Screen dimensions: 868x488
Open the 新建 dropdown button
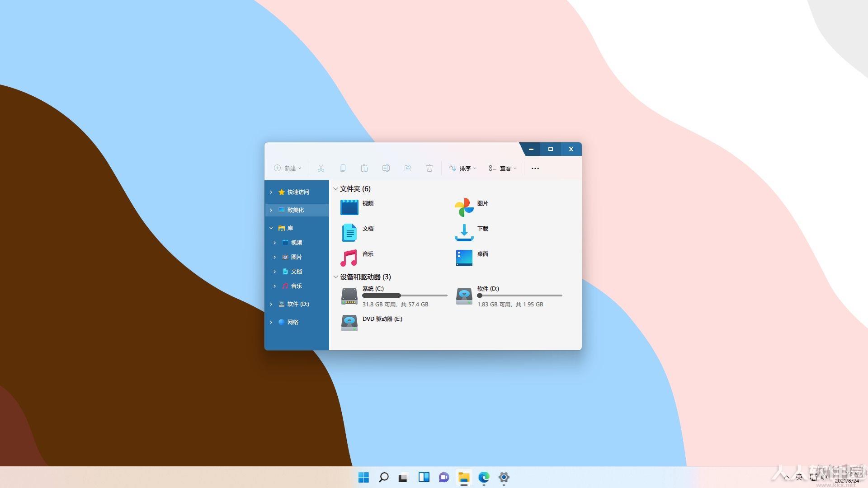[x=288, y=168]
